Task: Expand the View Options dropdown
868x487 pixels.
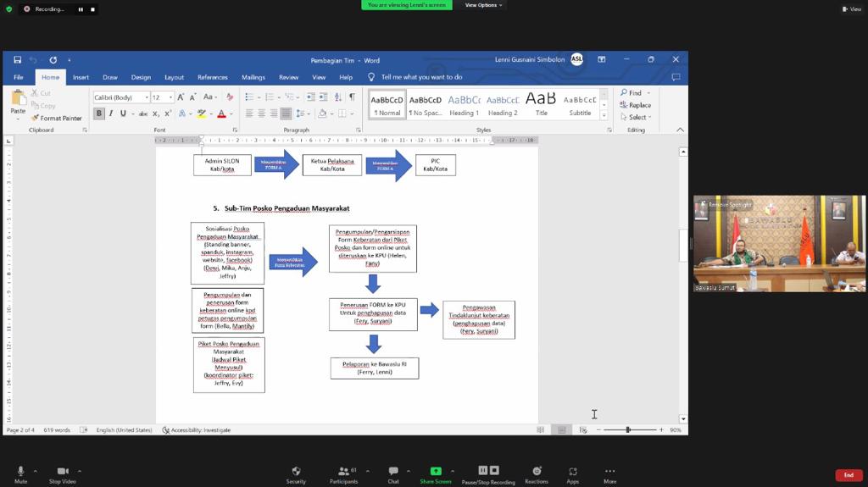Action: [483, 5]
